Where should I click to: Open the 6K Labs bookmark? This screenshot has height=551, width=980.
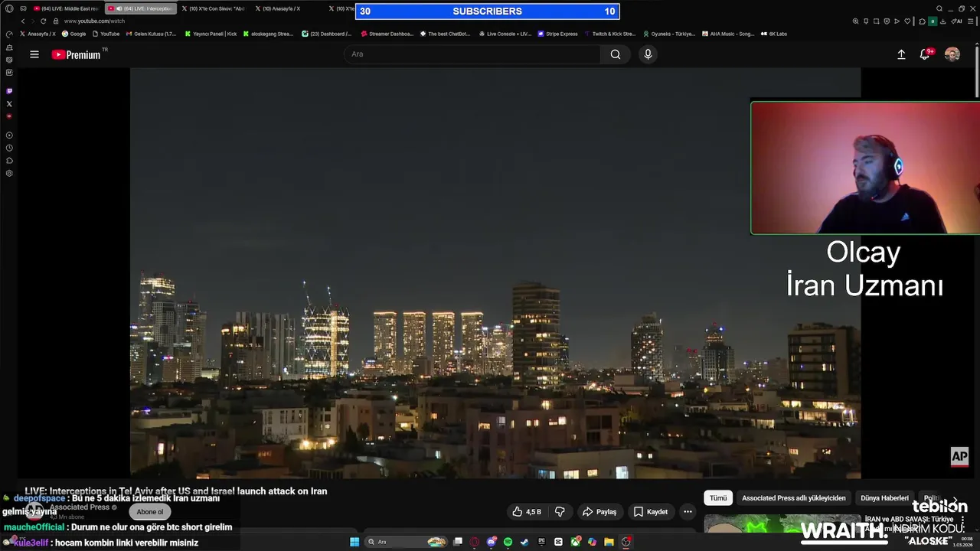(x=774, y=34)
